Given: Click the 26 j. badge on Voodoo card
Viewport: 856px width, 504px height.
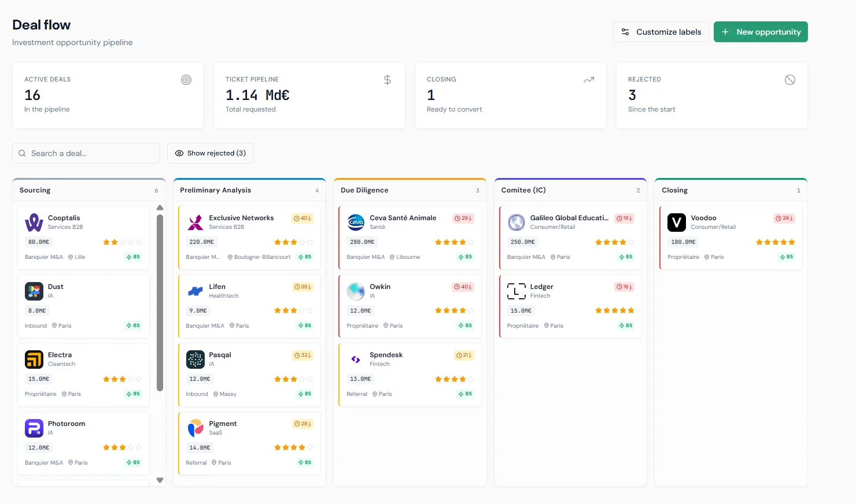Looking at the screenshot, I should tap(785, 218).
